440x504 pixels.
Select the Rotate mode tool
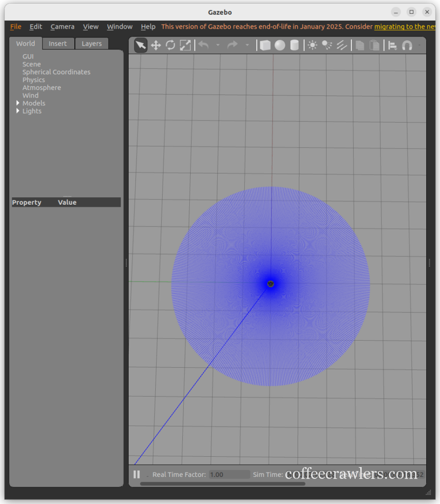170,46
